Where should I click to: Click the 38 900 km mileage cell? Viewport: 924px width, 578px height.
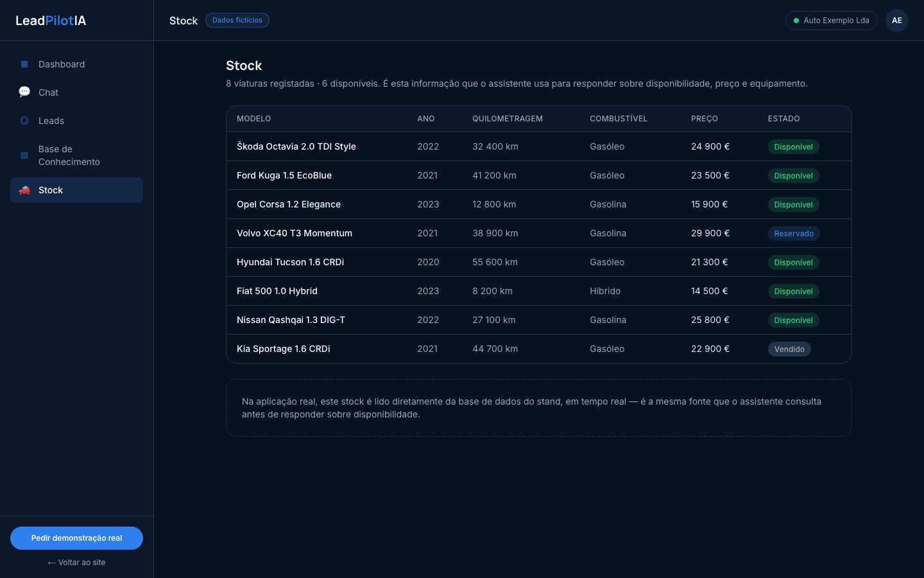[x=495, y=233]
